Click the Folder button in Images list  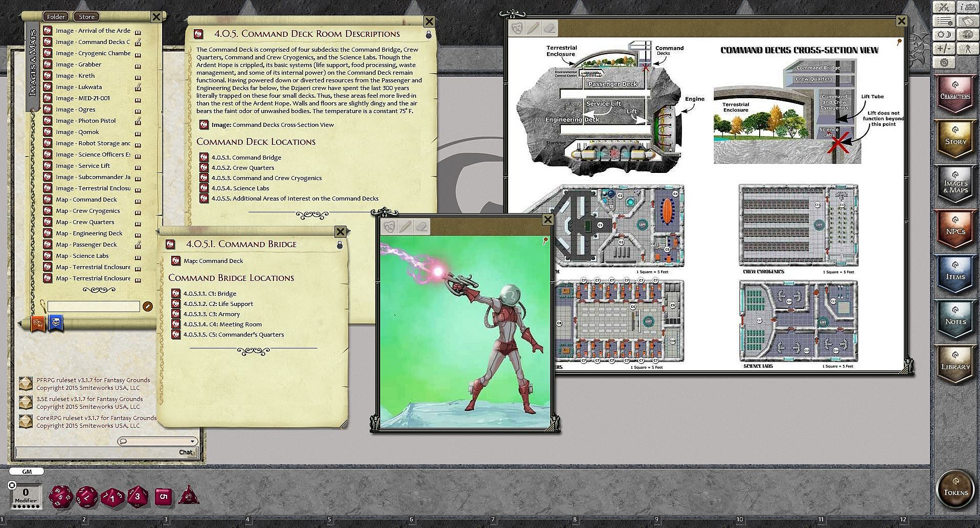coord(56,17)
